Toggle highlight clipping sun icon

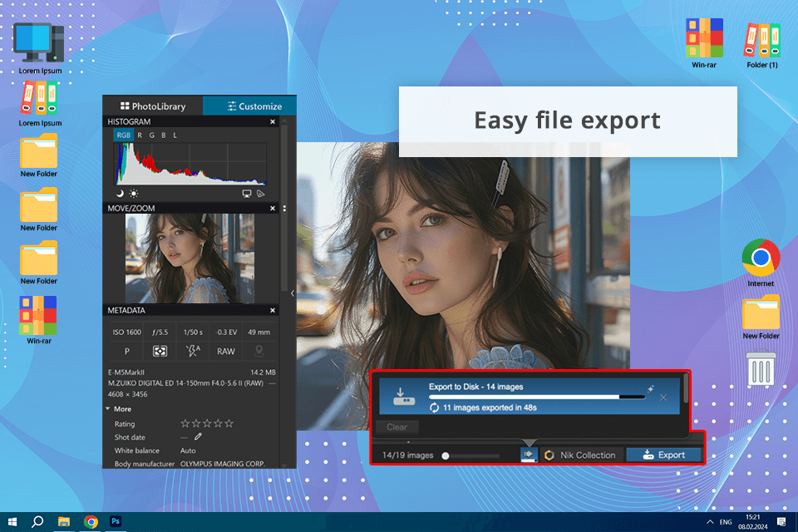[x=133, y=194]
